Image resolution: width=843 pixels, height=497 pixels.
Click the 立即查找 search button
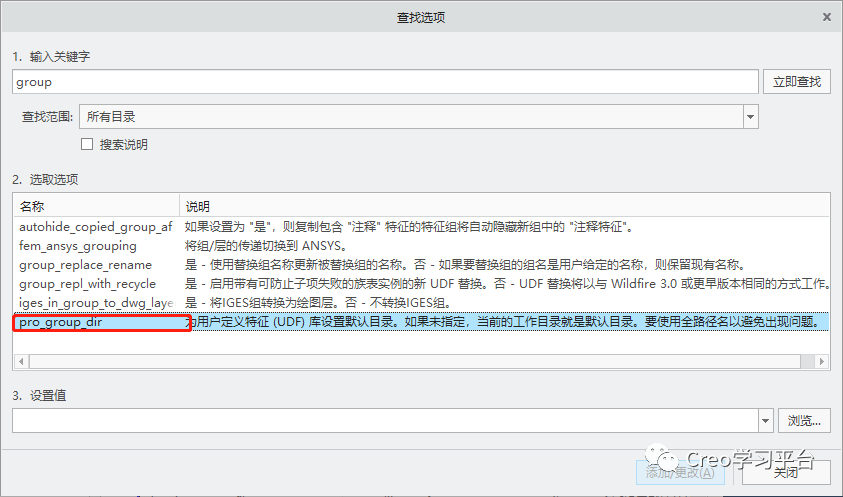[x=797, y=82]
